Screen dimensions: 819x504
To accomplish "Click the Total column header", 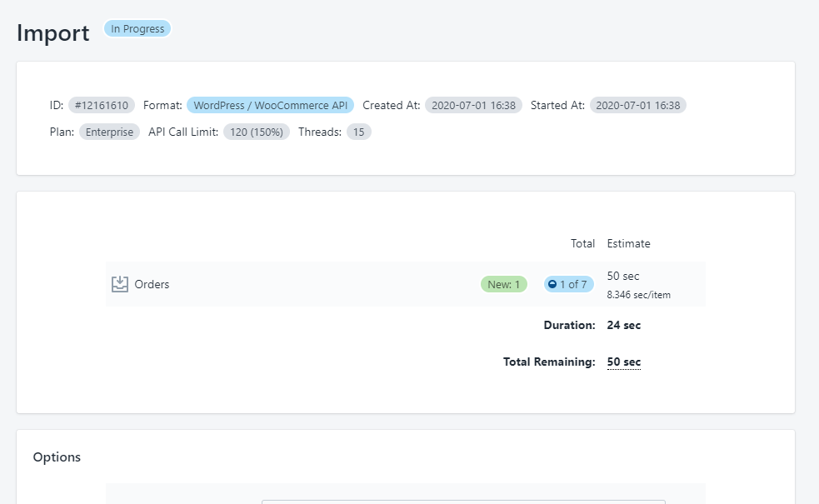I will [x=582, y=244].
